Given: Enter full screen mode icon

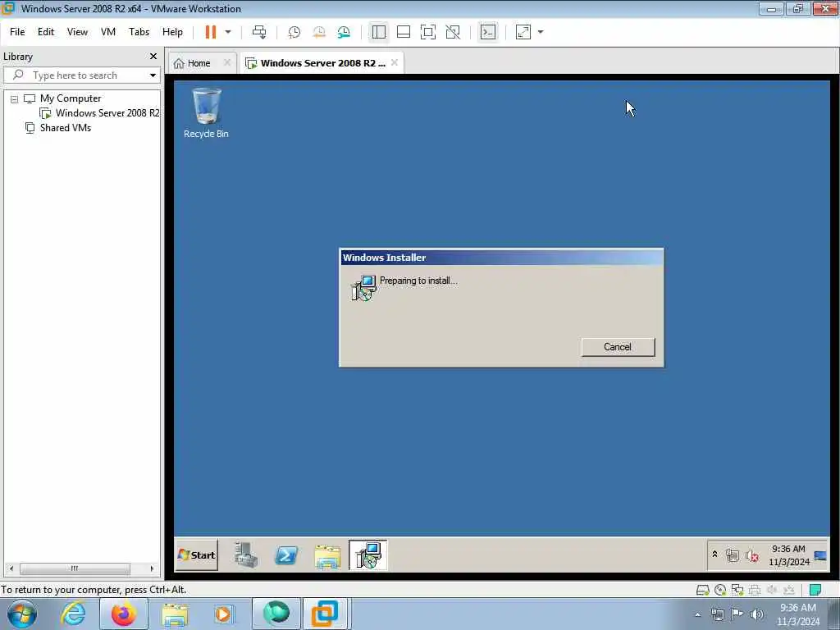Looking at the screenshot, I should point(428,32).
